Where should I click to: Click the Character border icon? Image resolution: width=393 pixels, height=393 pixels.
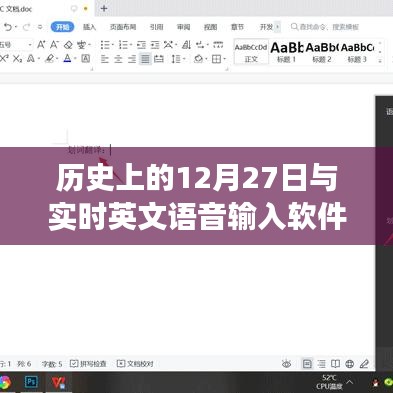tap(86, 59)
